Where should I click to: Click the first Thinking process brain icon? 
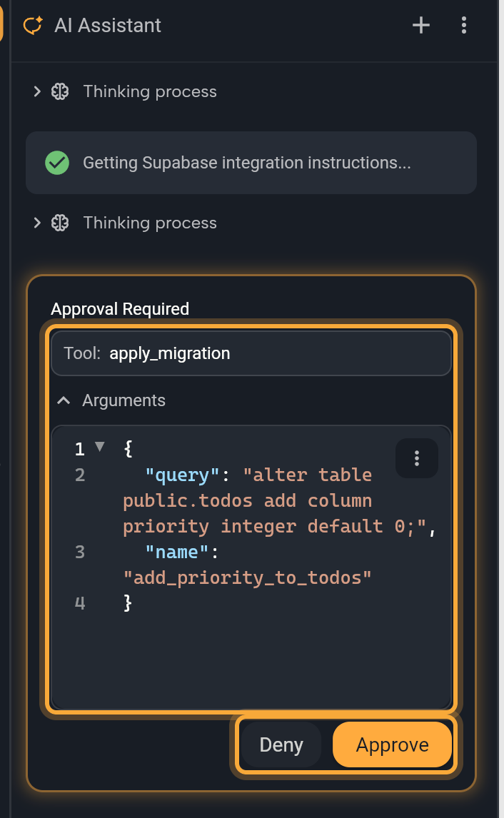[60, 91]
